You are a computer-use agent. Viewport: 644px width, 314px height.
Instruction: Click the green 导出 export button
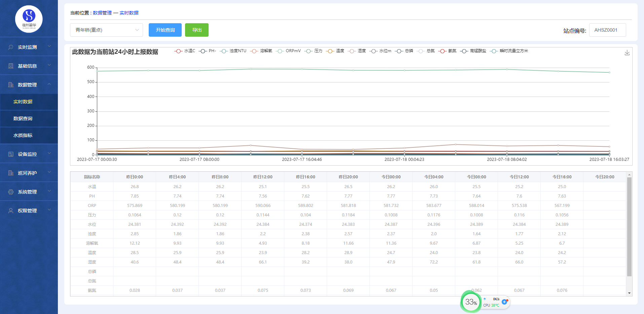coord(197,30)
